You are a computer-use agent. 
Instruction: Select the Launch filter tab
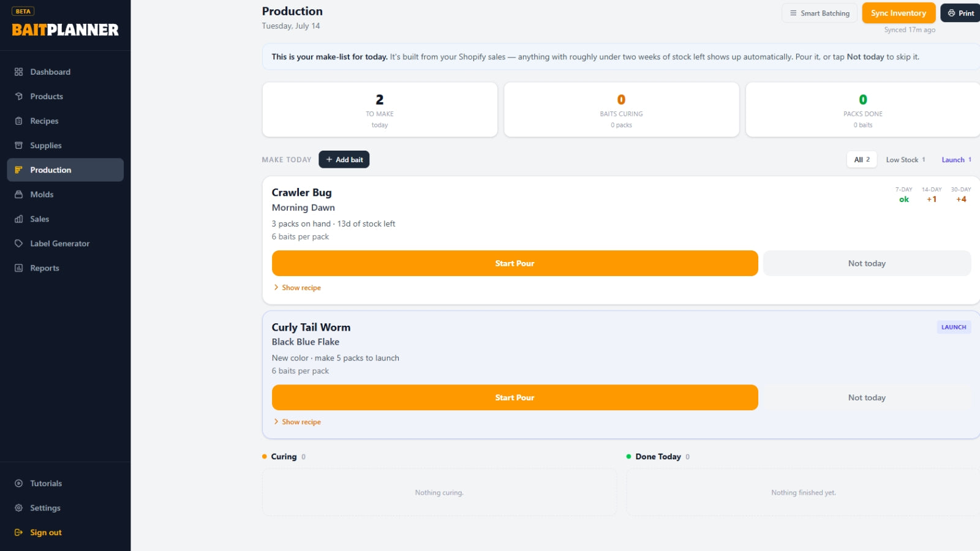tap(956, 160)
